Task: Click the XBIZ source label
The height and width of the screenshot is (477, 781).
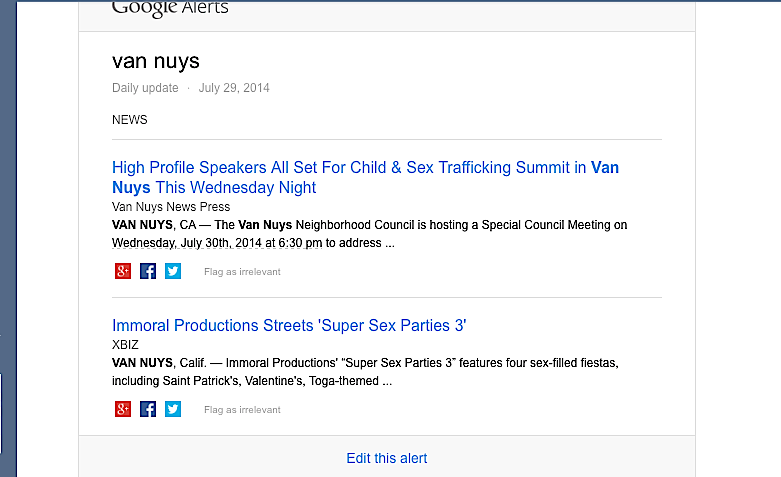Action: (125, 344)
